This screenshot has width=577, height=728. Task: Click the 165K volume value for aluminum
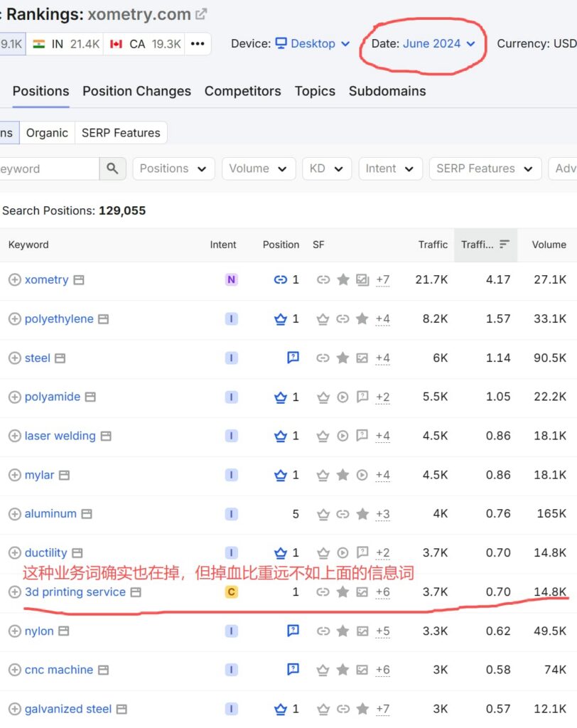click(551, 513)
